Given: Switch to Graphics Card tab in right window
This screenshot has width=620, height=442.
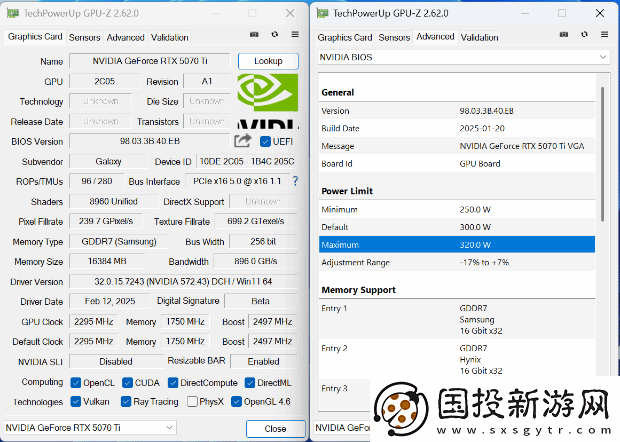Looking at the screenshot, I should point(345,38).
